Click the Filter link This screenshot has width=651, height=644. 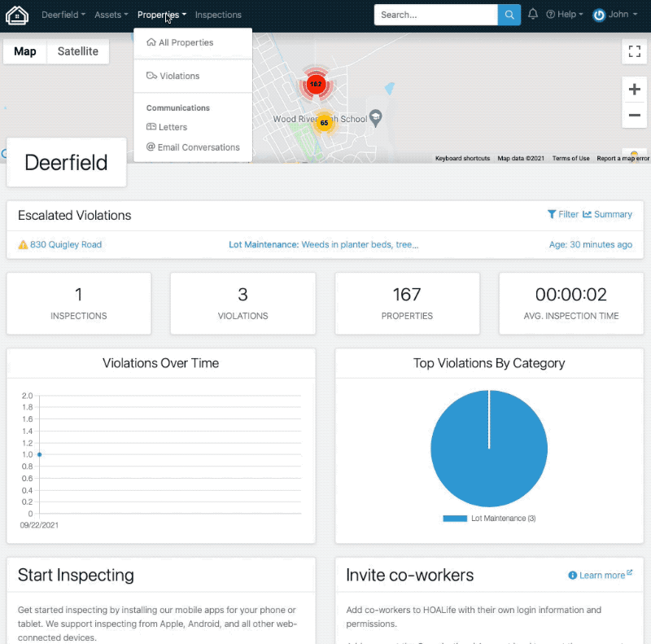[563, 214]
